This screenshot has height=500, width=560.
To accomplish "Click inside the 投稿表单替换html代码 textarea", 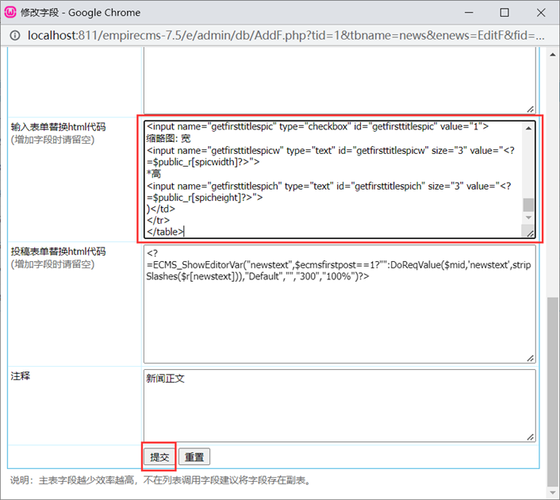I will 339,304.
